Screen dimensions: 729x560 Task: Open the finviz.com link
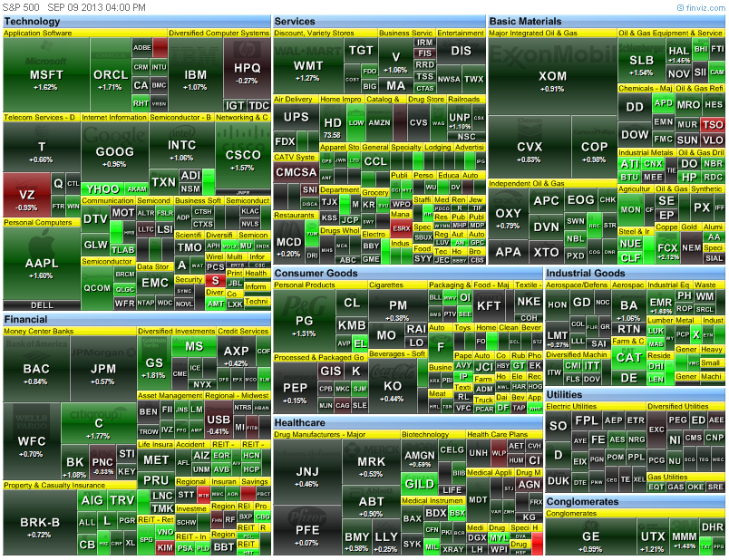[x=701, y=7]
